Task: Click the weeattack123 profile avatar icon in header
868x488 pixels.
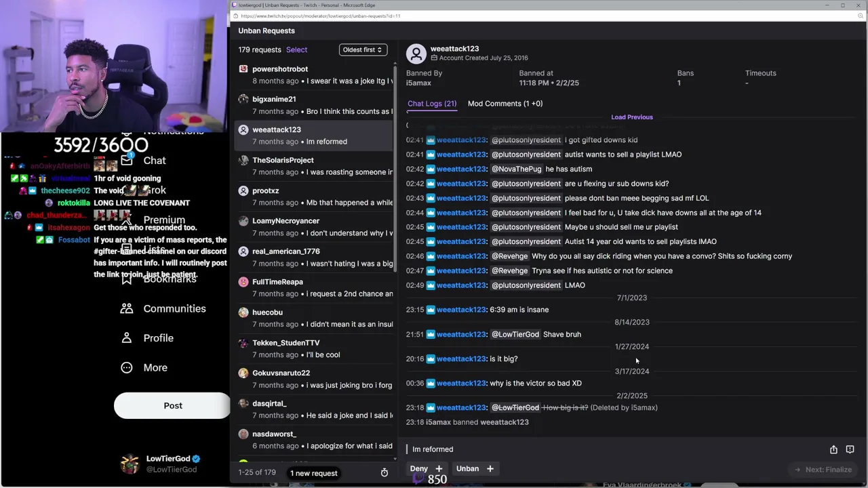Action: tap(416, 54)
